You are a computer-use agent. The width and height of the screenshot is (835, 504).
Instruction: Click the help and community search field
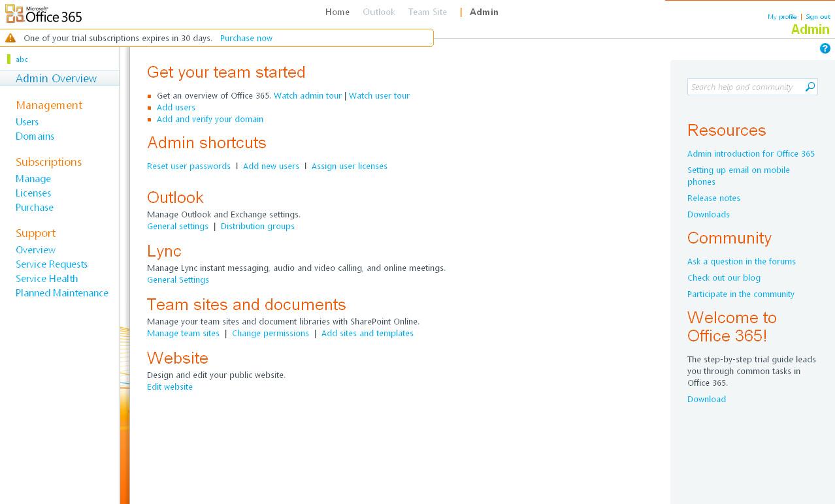745,86
